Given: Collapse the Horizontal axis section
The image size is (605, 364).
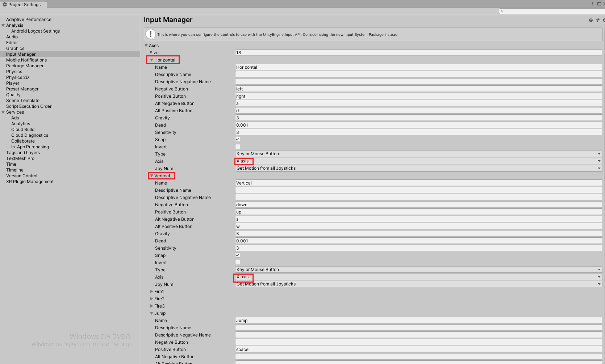Looking at the screenshot, I should click(x=153, y=60).
